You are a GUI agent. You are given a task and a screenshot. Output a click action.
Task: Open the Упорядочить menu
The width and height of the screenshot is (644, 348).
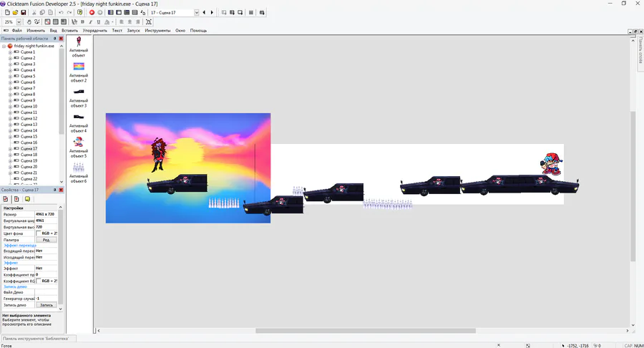(95, 30)
